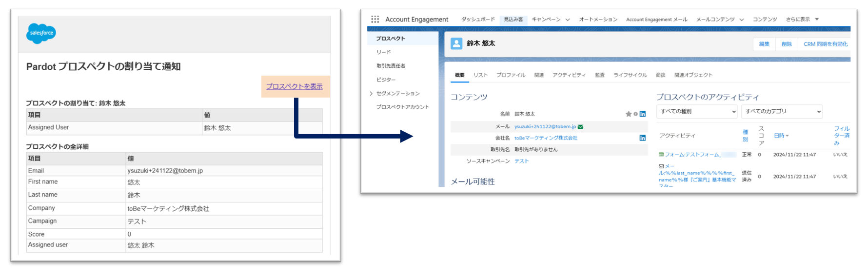Click the 編集 button

764,44
